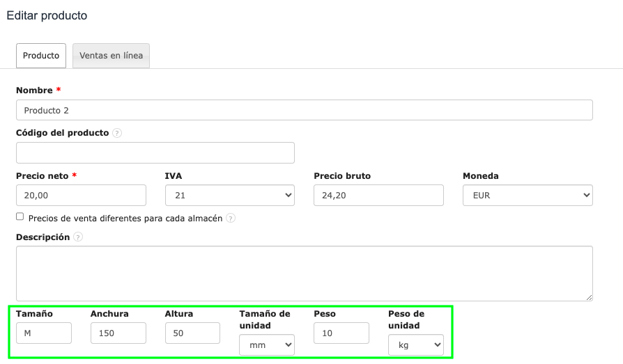Click the Peso input field
623x364 pixels.
pos(341,333)
